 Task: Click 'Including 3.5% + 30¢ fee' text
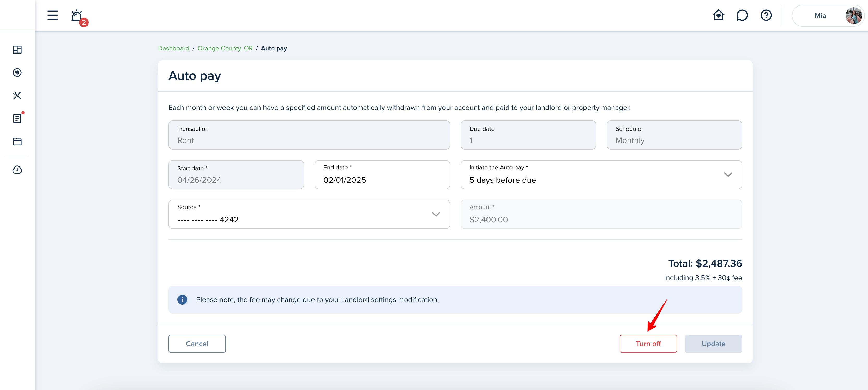click(703, 278)
